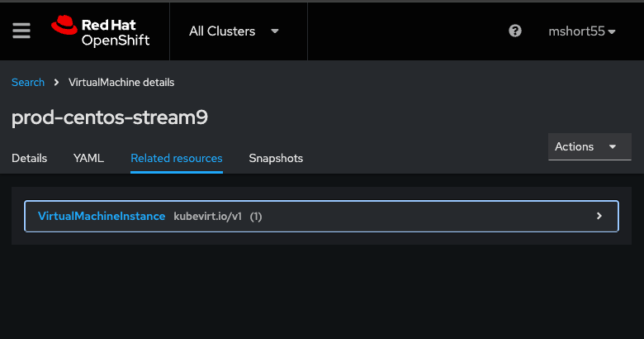Screen dimensions: 644x339
Task: Click the VirtualMachine details breadcrumb text
Action: click(x=123, y=83)
